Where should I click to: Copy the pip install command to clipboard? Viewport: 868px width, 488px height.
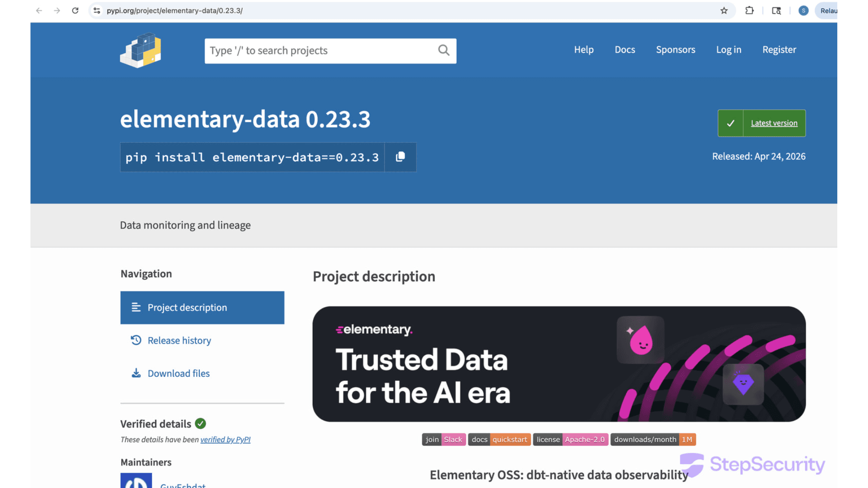tap(400, 157)
